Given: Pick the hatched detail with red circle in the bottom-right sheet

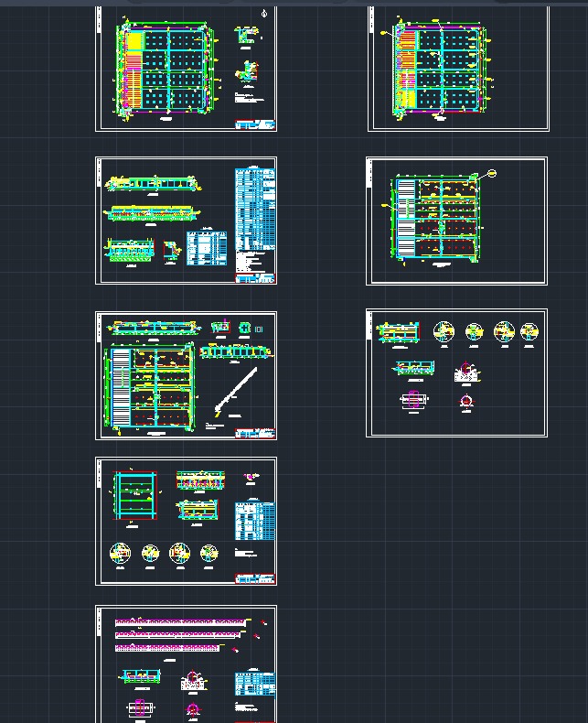Looking at the screenshot, I should tap(466, 372).
